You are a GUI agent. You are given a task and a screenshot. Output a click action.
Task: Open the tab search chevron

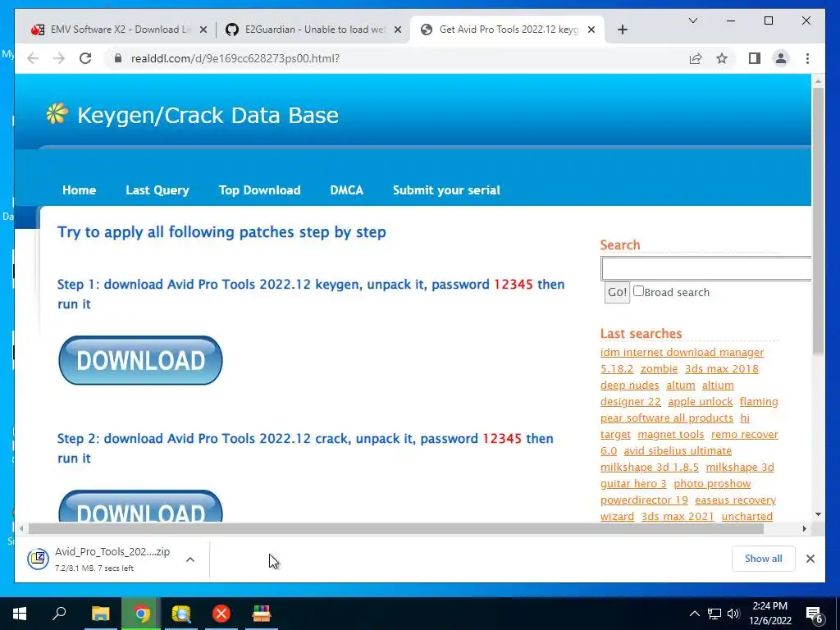[692, 21]
